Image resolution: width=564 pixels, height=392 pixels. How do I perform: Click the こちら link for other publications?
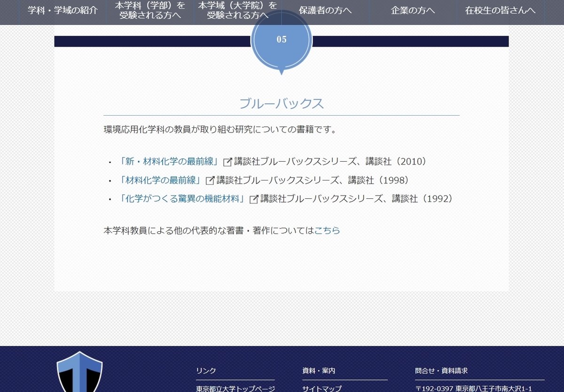click(x=327, y=231)
